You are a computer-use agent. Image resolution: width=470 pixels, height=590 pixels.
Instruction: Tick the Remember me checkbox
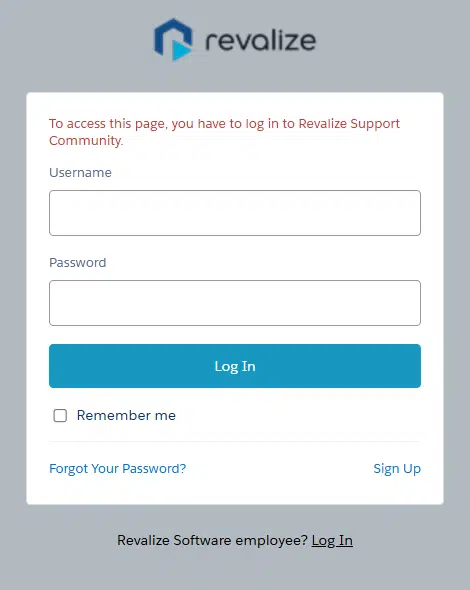click(x=60, y=415)
